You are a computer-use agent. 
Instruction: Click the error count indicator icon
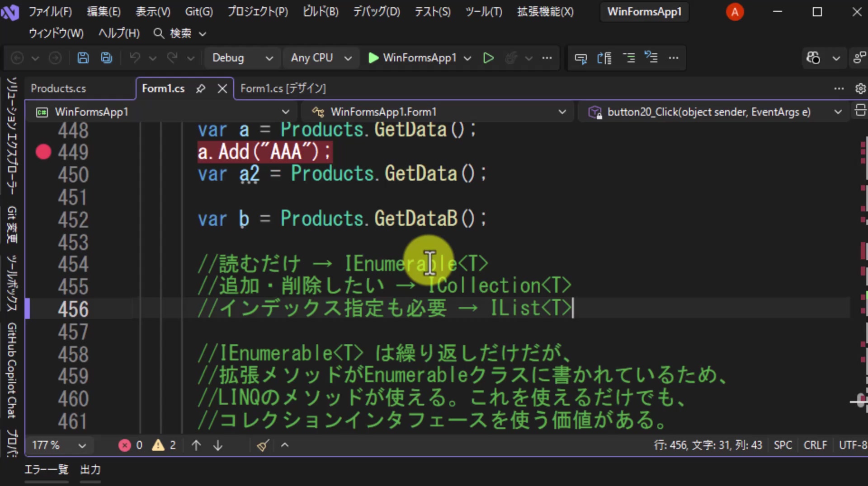point(125,445)
